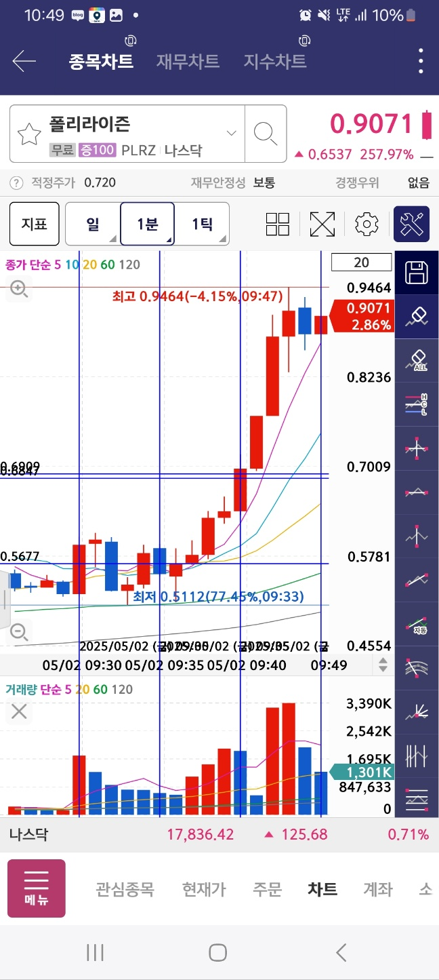Screen dimensions: 439x980
Task: Tap the 나스닥 index ticker row
Action: click(219, 834)
